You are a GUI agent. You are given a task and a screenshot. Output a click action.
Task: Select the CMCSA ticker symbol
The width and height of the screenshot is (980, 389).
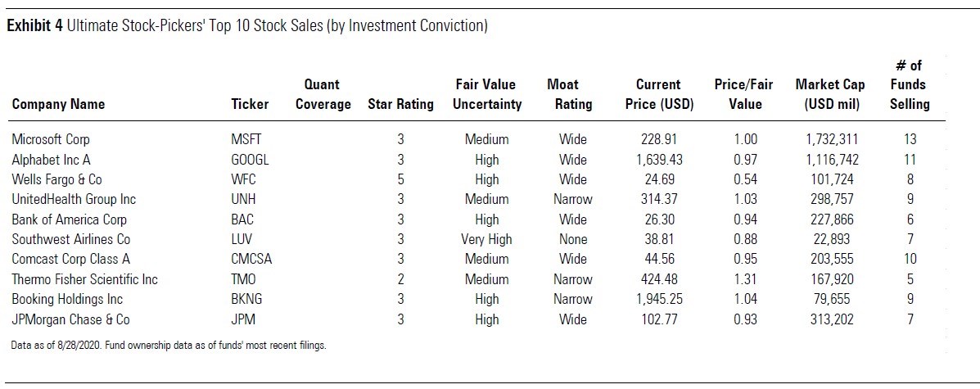251,260
